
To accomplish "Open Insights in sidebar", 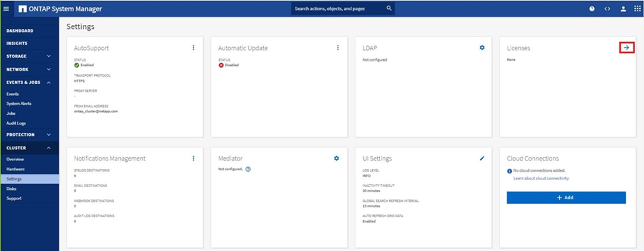I will (17, 43).
